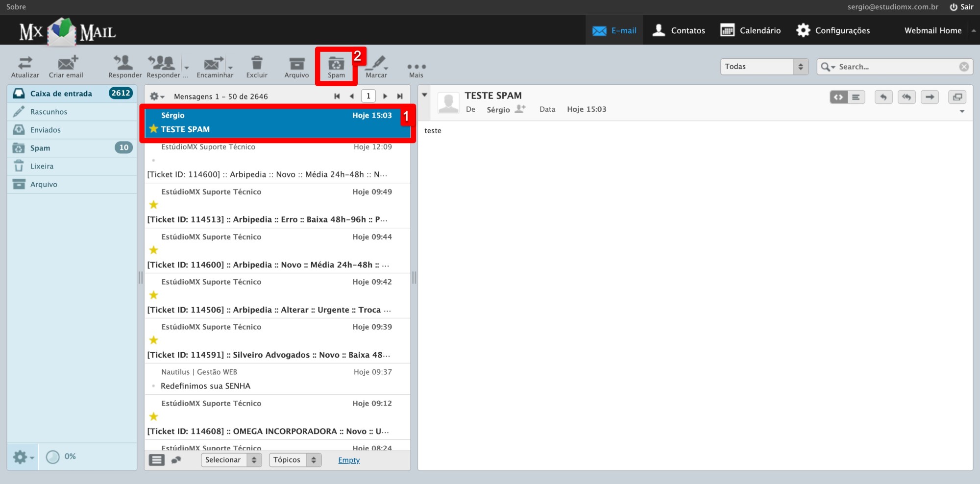Image resolution: width=980 pixels, height=484 pixels.
Task: Toggle the star on the TESTE SPAM message
Action: [x=153, y=129]
